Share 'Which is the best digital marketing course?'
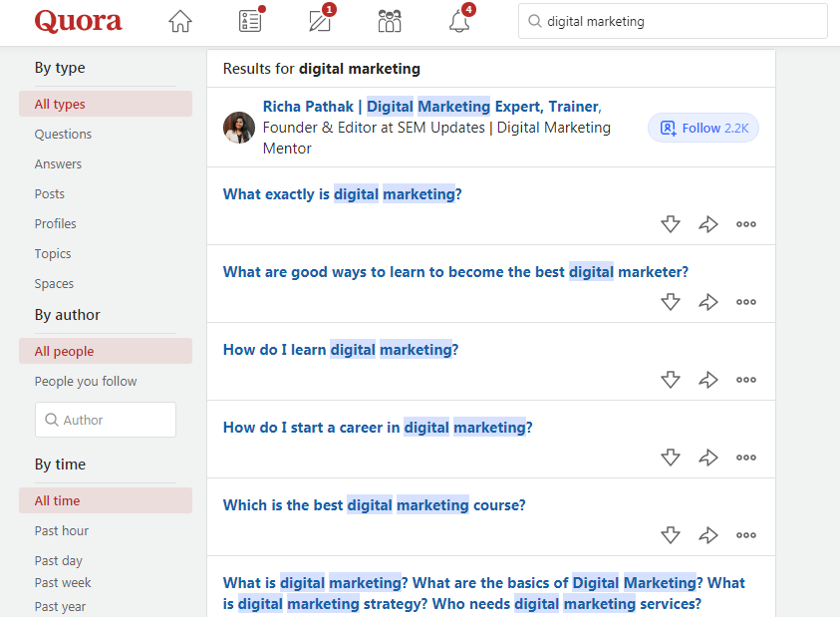 [x=708, y=535]
